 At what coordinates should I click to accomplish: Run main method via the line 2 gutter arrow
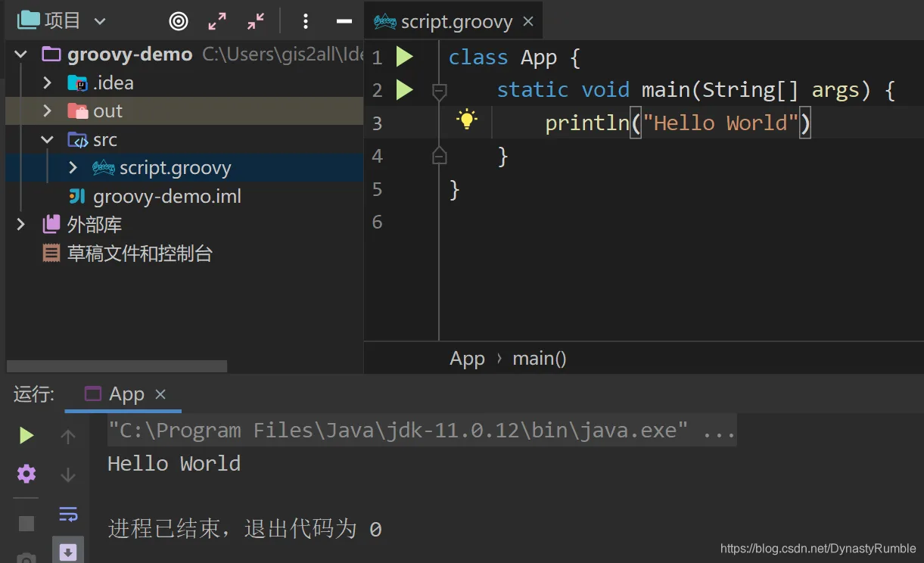point(405,90)
